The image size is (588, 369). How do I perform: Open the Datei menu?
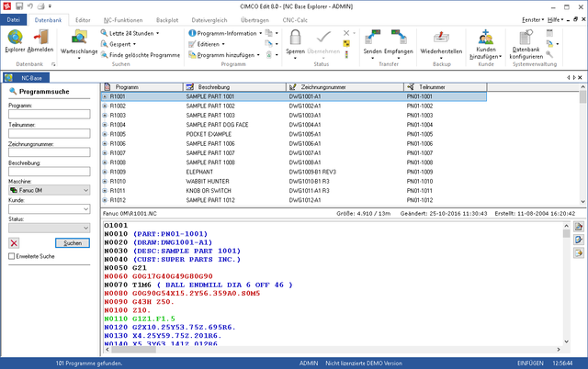pos(14,20)
